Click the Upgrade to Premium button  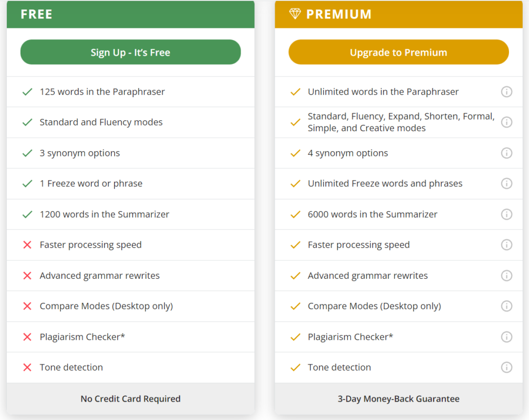coord(398,52)
